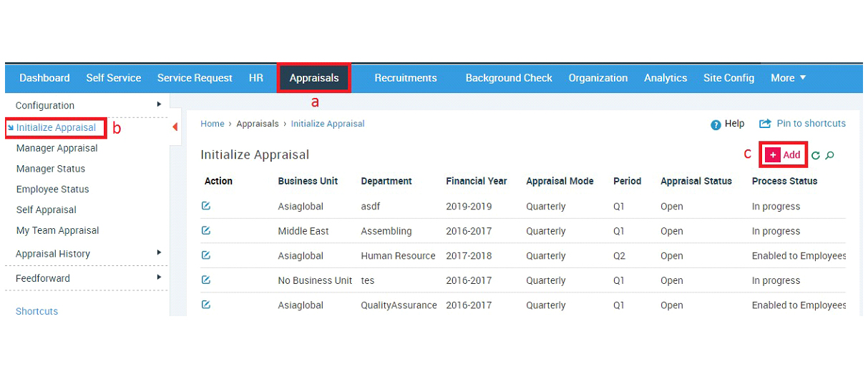
Task: Expand the Feedforward submenu
Action: click(x=159, y=277)
